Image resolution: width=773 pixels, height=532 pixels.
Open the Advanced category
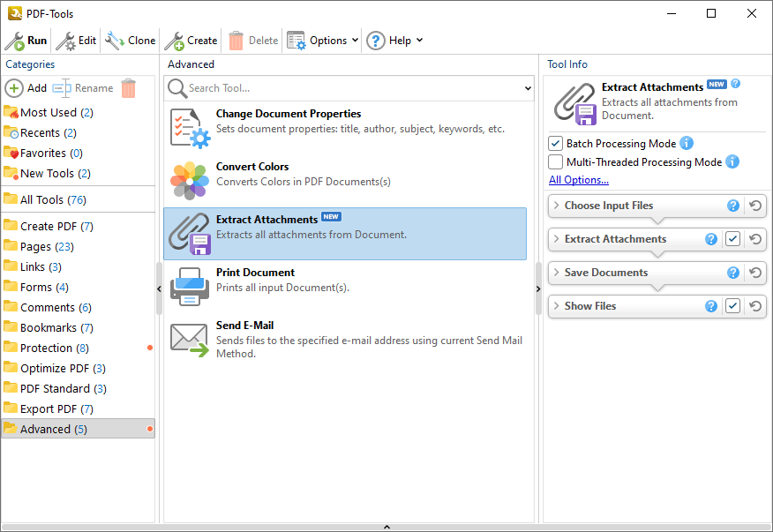[49, 429]
